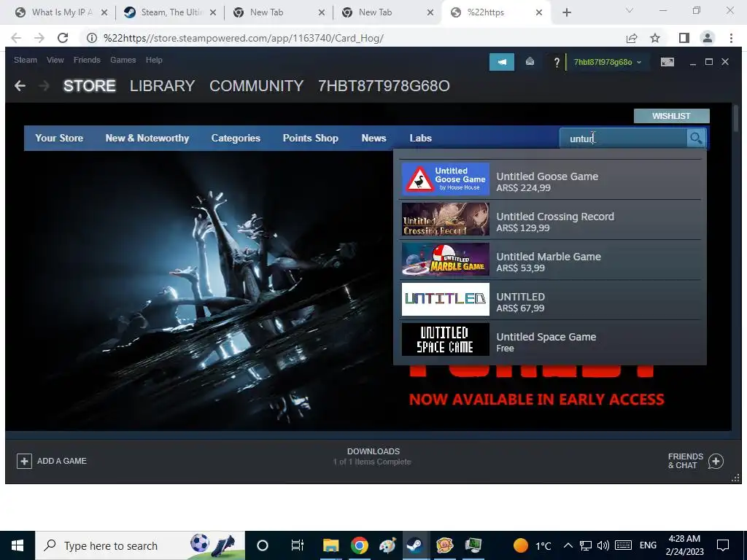Viewport: 747px width, 560px height.
Task: Open Steam Labs link
Action: 421,138
